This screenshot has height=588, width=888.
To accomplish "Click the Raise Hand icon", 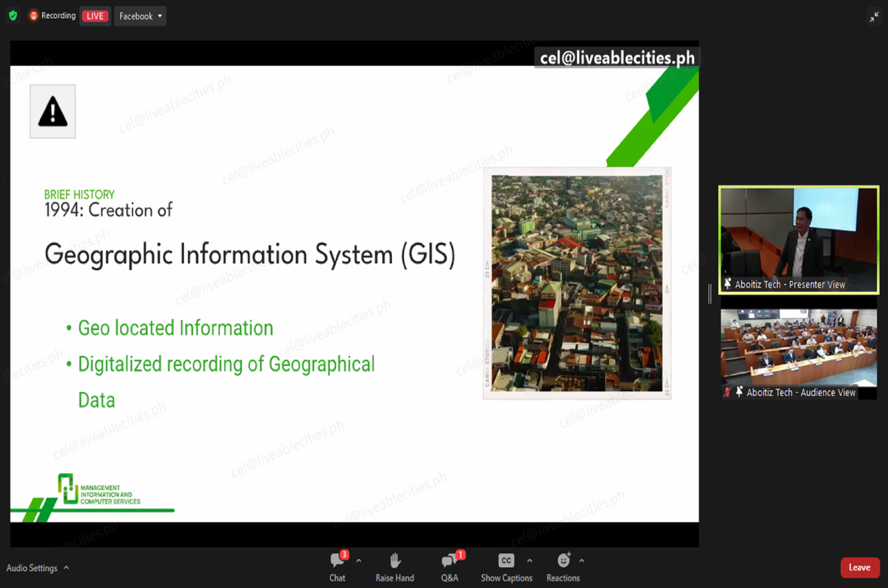I will (395, 561).
